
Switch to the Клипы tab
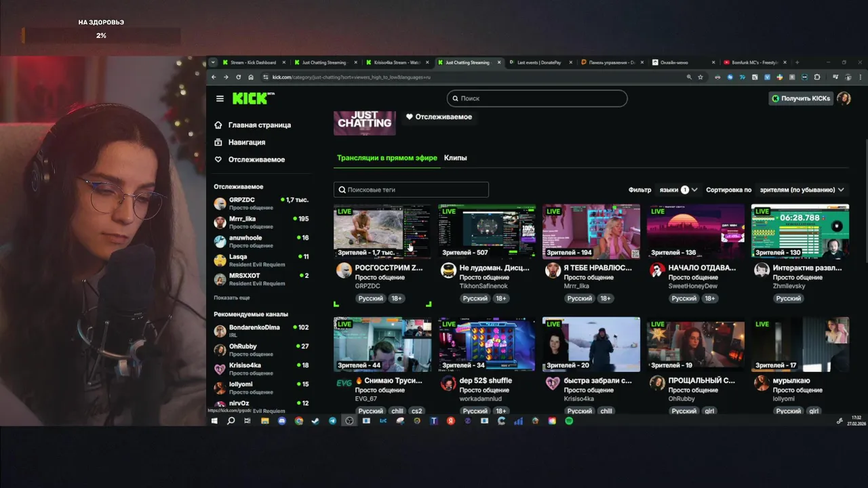pyautogui.click(x=455, y=158)
